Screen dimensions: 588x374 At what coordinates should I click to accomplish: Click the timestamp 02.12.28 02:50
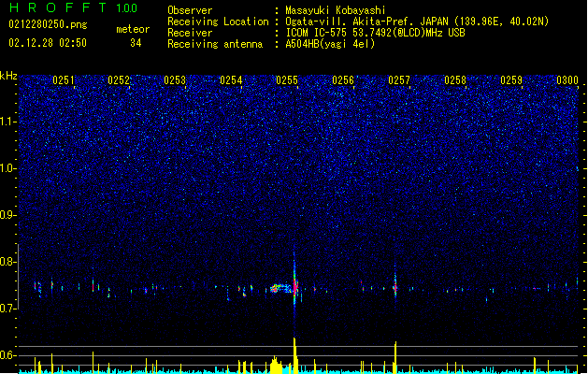click(48, 43)
